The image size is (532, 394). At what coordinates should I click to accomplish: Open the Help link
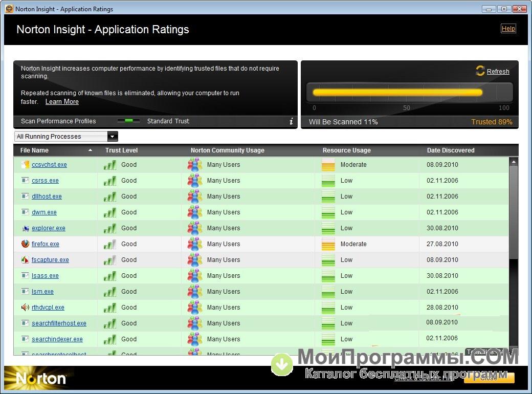(508, 29)
